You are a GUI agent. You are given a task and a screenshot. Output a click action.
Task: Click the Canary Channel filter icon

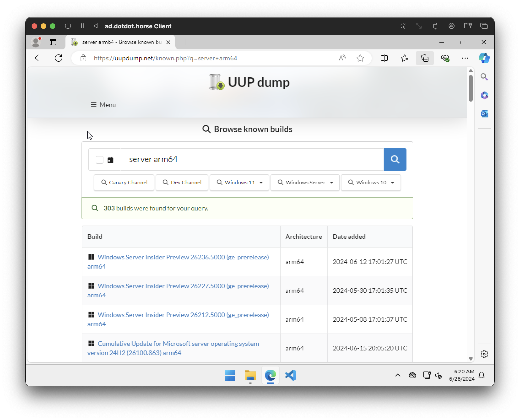104,183
